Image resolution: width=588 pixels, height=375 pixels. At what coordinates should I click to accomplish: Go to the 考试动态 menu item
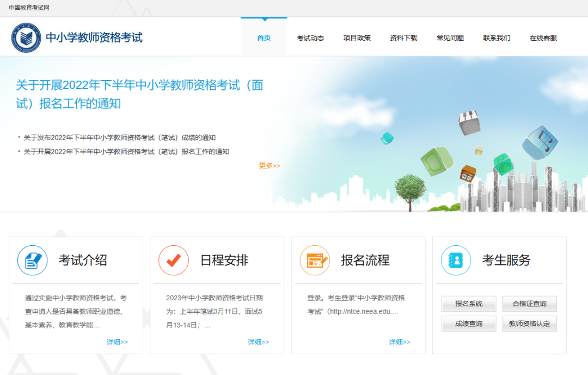tap(310, 38)
